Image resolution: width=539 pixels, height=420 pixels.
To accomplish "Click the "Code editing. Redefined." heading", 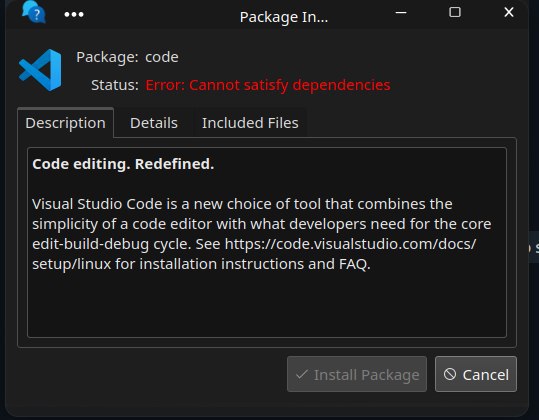I will (x=123, y=164).
